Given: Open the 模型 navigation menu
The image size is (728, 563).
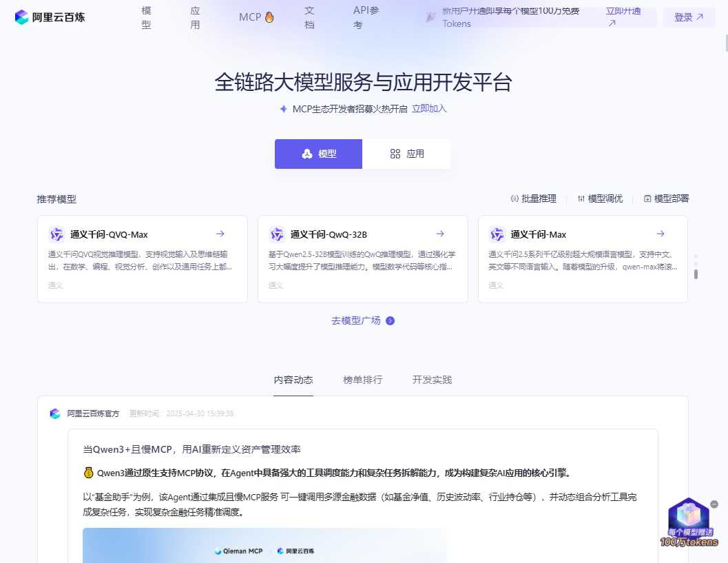Looking at the screenshot, I should (146, 18).
